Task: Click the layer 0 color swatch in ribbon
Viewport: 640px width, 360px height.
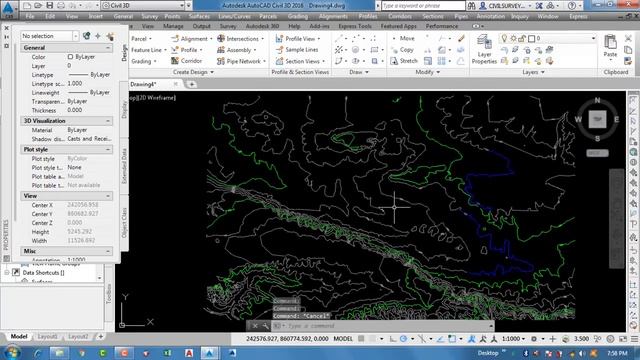Action: coord(531,38)
